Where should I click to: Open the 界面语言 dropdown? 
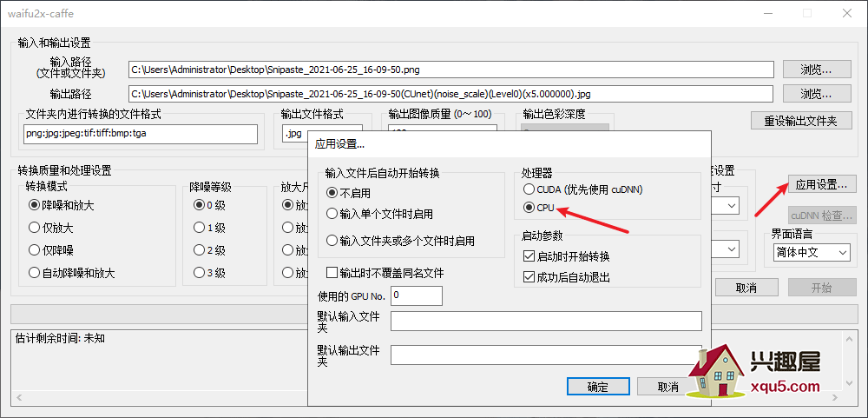812,252
